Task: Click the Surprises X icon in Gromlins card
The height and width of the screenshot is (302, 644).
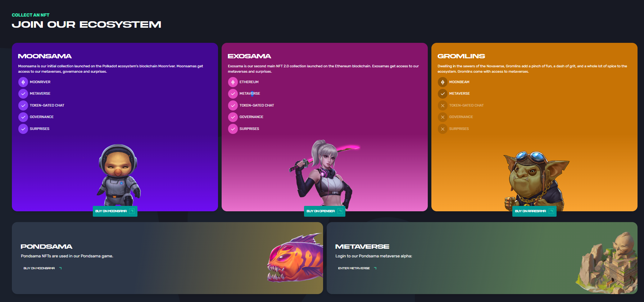Action: tap(443, 129)
